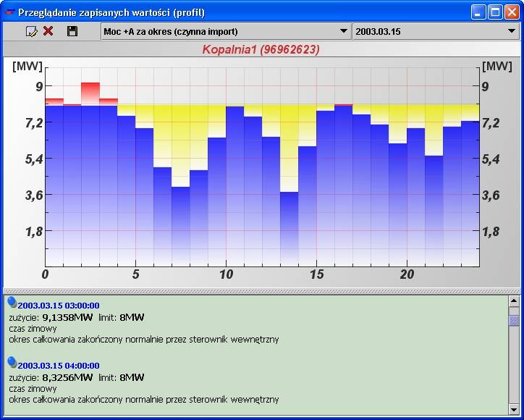This screenshot has height=420, width=524.
Task: Click the red X delete icon
Action: pyautogui.click(x=48, y=31)
